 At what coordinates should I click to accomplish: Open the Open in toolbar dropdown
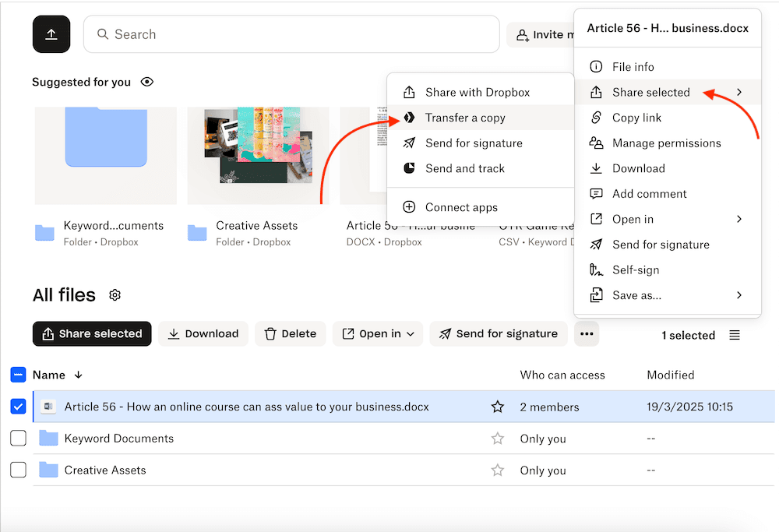(378, 334)
